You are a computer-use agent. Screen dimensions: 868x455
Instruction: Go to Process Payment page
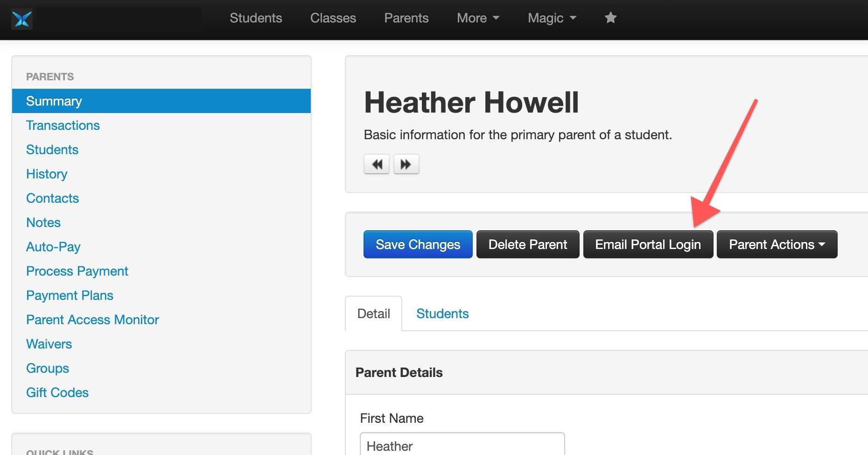pos(77,271)
